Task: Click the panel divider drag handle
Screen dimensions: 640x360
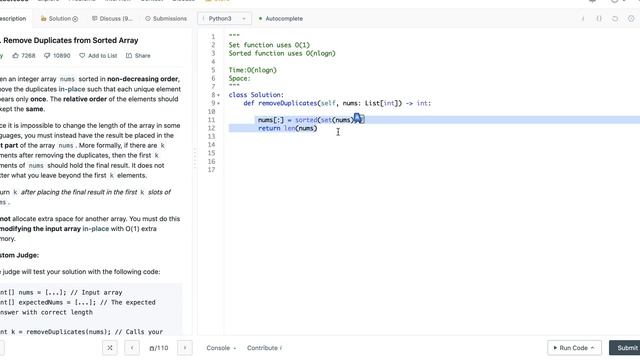Action: click(x=195, y=158)
